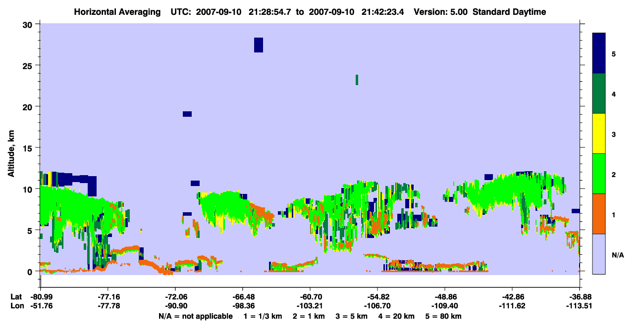Click the legend entry "2 = 1 km"
This screenshot has height=330, width=644.
tap(309, 316)
